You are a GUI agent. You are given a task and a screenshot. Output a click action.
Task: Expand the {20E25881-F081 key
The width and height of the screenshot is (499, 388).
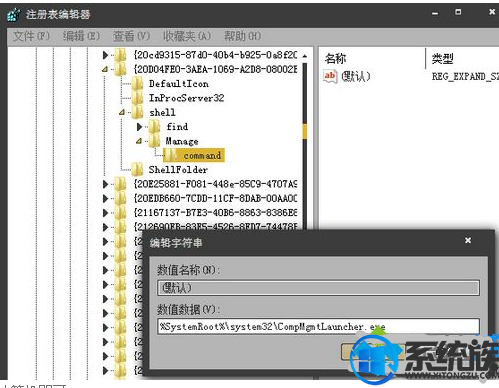105,184
